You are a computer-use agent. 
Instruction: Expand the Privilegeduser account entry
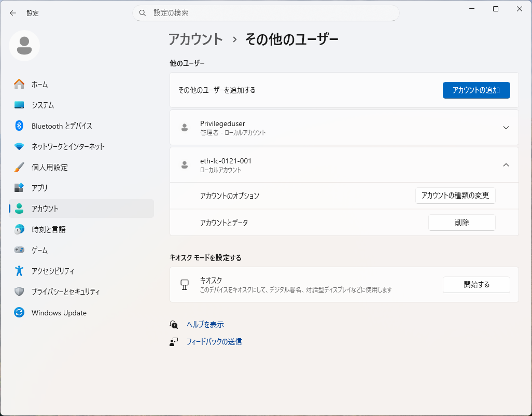506,128
